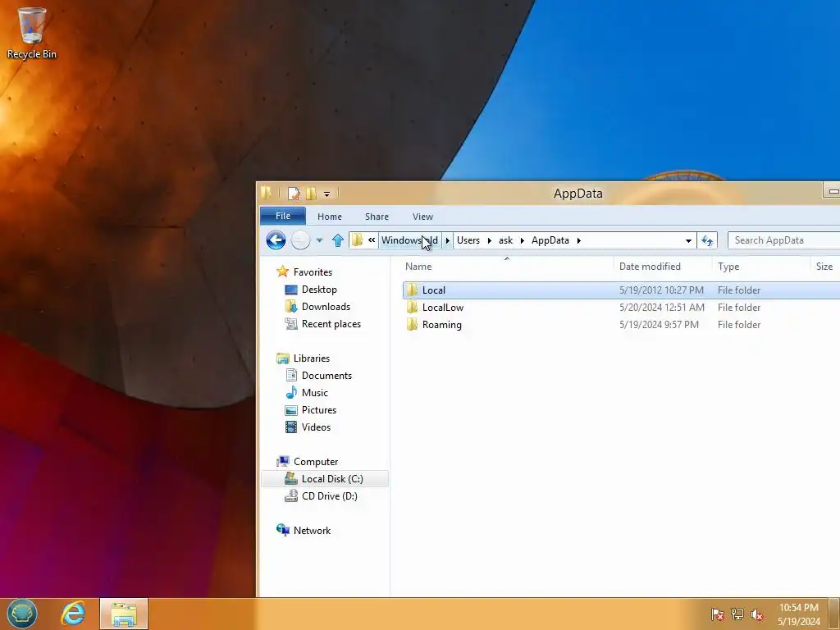Select the LocalLow folder
This screenshot has width=840, height=630.
coord(622,307)
